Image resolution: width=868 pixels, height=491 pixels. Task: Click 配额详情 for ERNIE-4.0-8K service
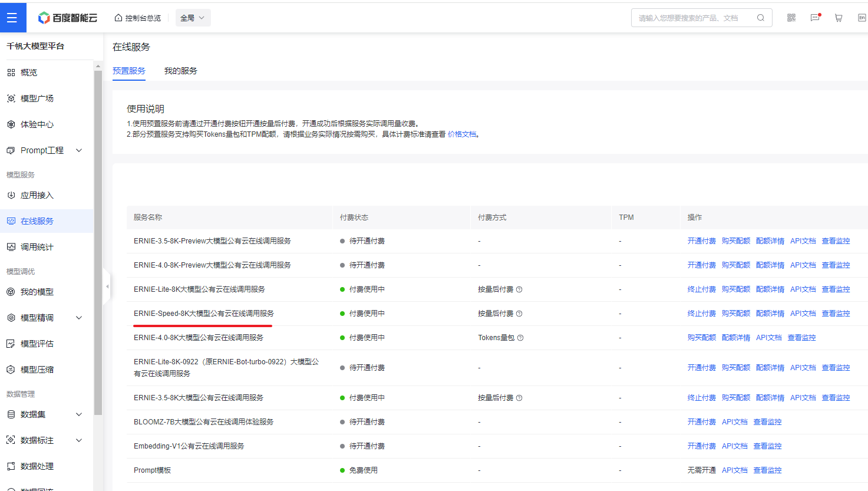[x=736, y=338]
